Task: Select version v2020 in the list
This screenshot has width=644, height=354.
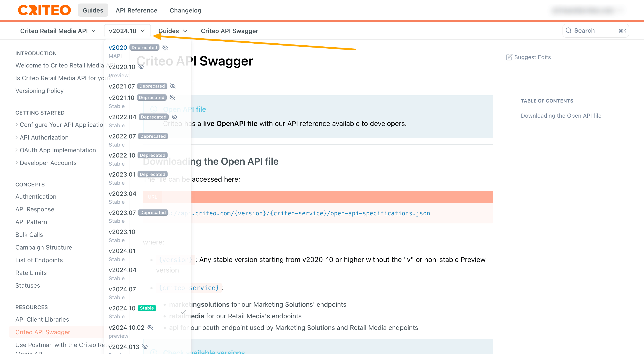Action: click(118, 48)
